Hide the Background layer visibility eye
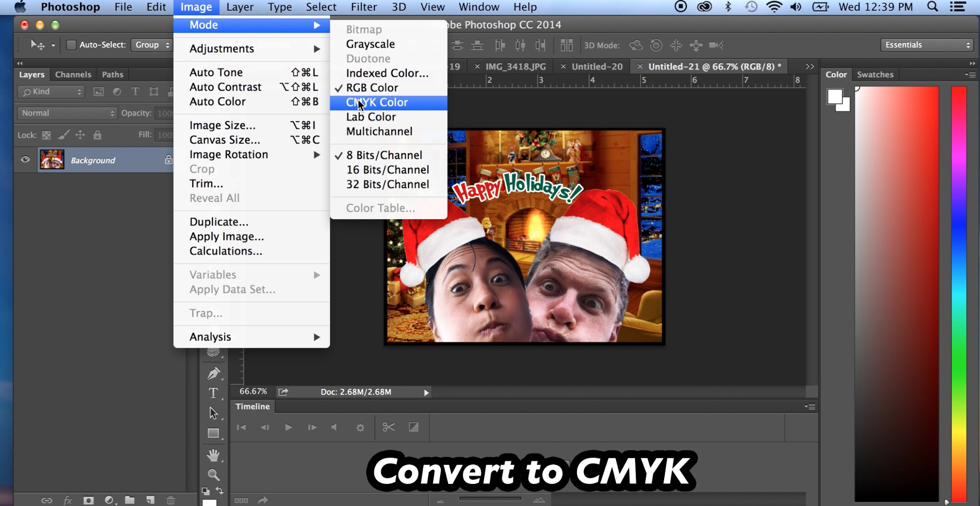 (x=25, y=160)
